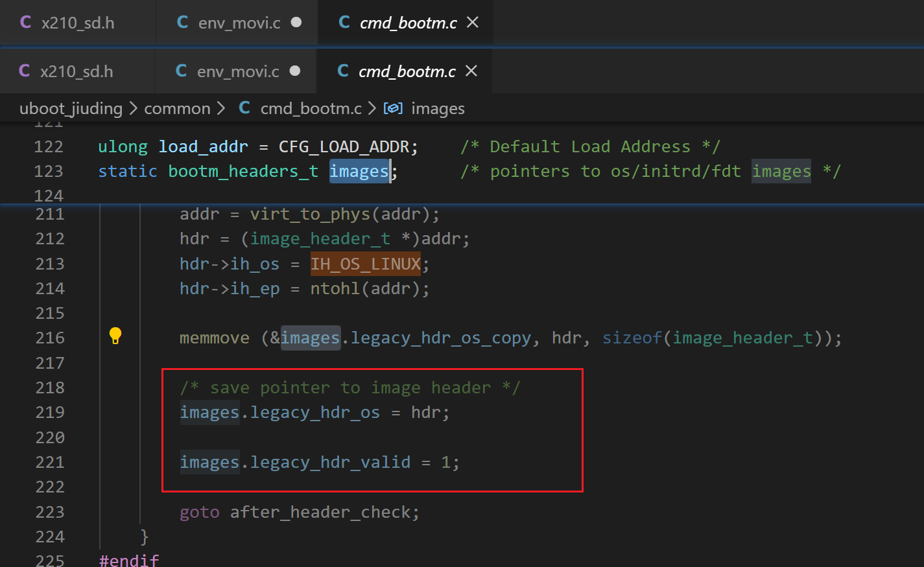Screen dimensions: 924x567
Task: Click the ntohl function call on line 214
Action: (335, 289)
